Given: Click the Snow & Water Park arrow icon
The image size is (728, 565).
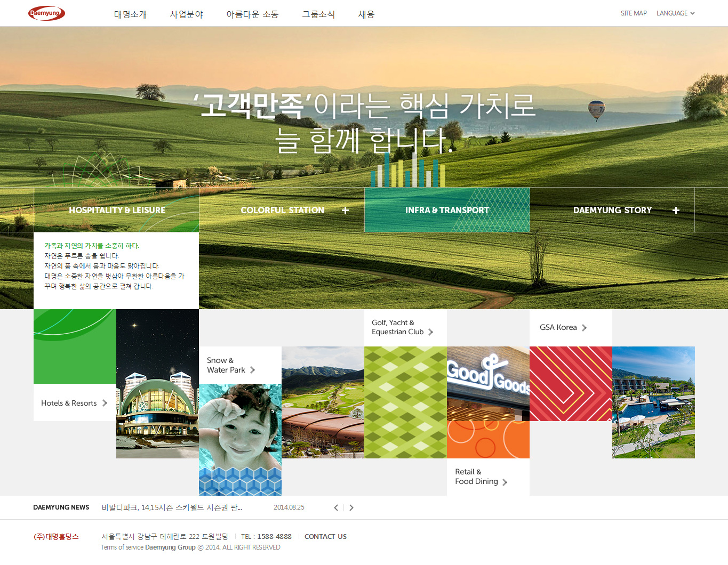Looking at the screenshot, I should point(253,370).
